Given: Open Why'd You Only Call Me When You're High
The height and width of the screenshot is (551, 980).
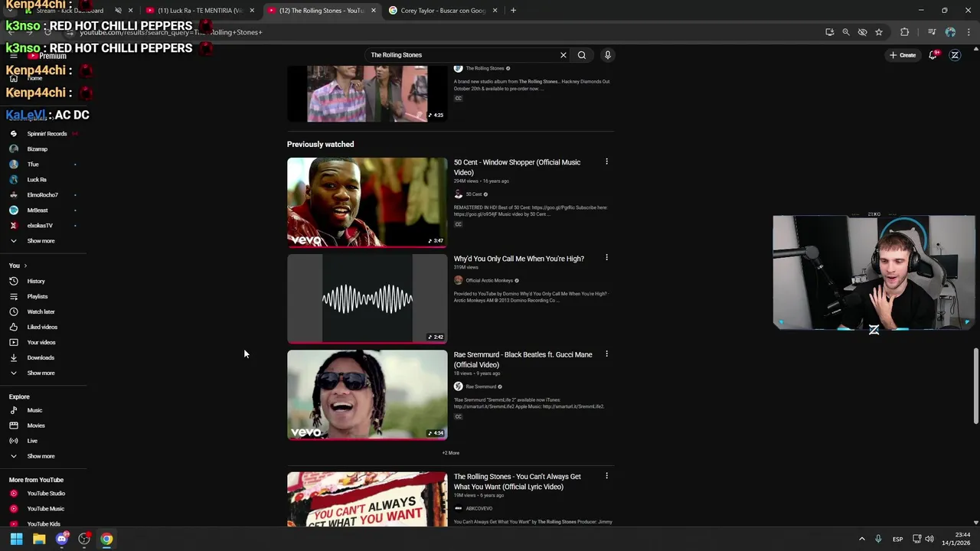Looking at the screenshot, I should [x=518, y=259].
